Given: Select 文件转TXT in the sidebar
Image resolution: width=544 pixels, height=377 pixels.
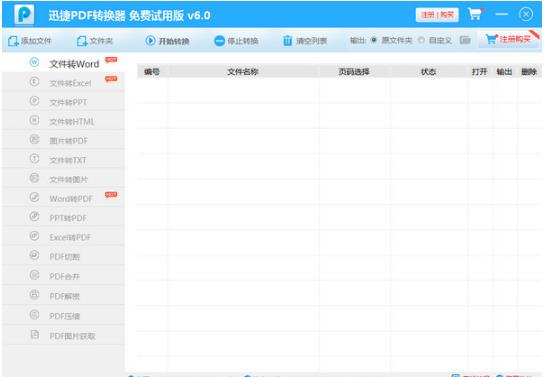Looking at the screenshot, I should point(63,160).
